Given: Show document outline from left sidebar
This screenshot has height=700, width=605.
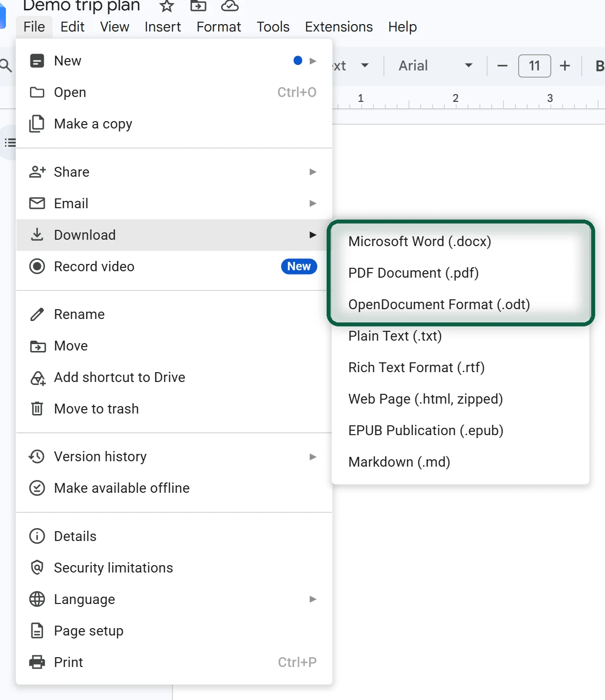Looking at the screenshot, I should [x=10, y=143].
